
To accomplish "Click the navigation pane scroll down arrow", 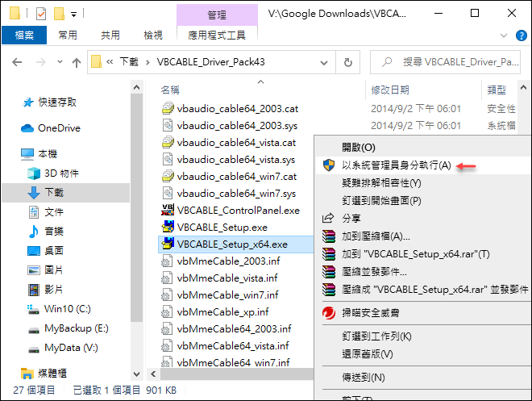I will coord(136,374).
